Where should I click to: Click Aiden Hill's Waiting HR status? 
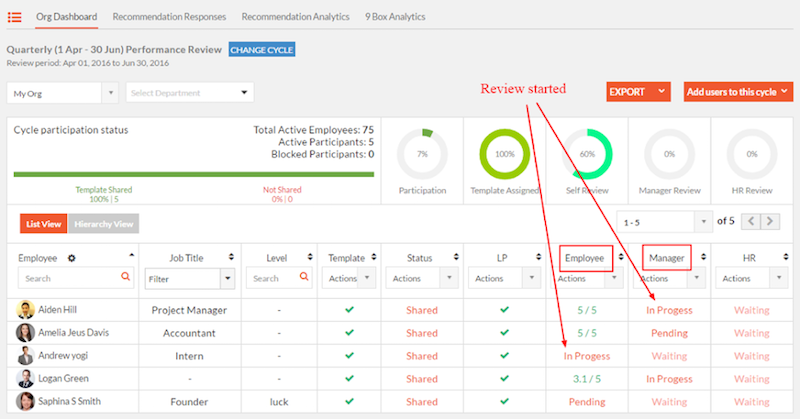[x=752, y=310]
